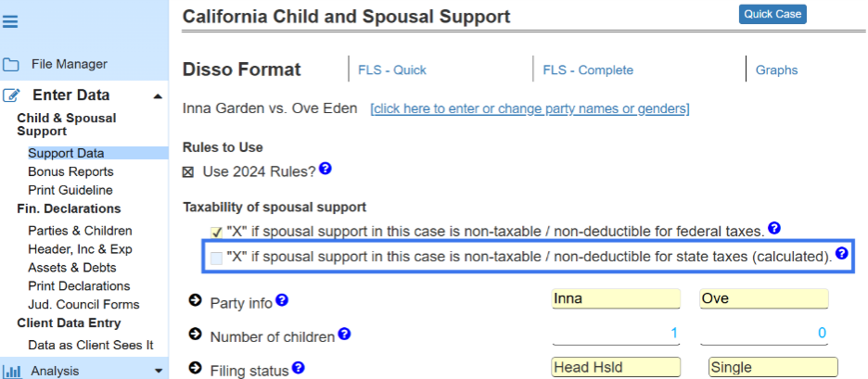Image resolution: width=868 pixels, height=379 pixels.
Task: Switch to FLS - Quick tab
Action: [x=393, y=69]
